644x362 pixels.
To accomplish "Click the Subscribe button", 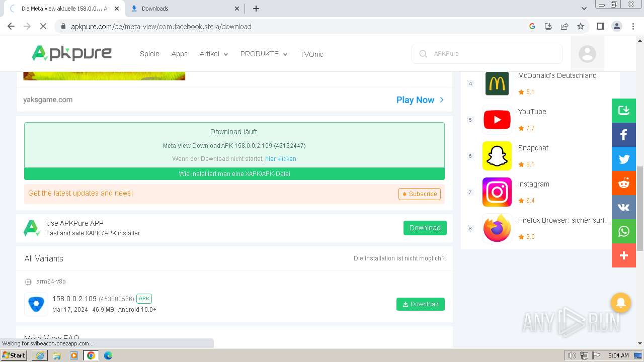I will [420, 194].
